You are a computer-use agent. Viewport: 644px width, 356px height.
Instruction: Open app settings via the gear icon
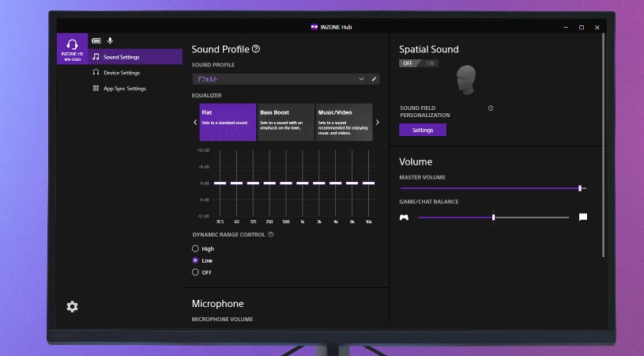pos(72,307)
